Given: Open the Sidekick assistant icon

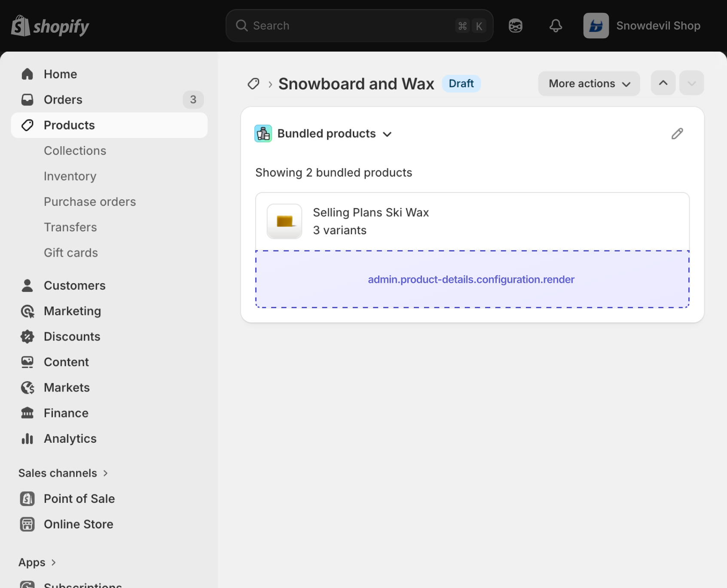Looking at the screenshot, I should tap(515, 26).
